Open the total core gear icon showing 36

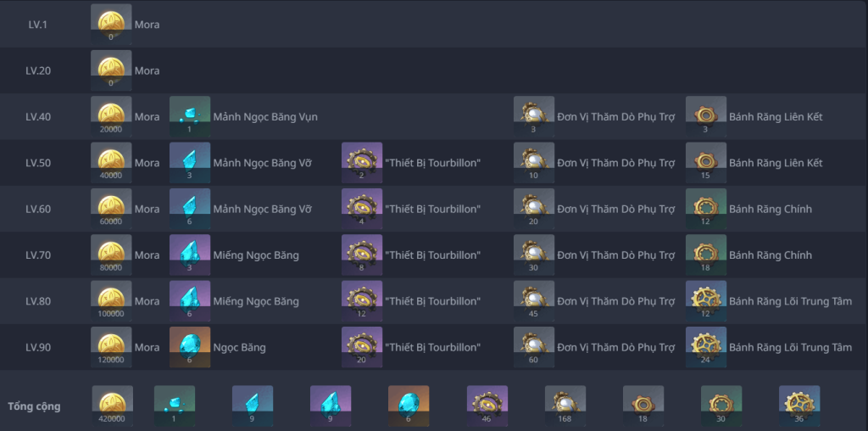click(799, 406)
